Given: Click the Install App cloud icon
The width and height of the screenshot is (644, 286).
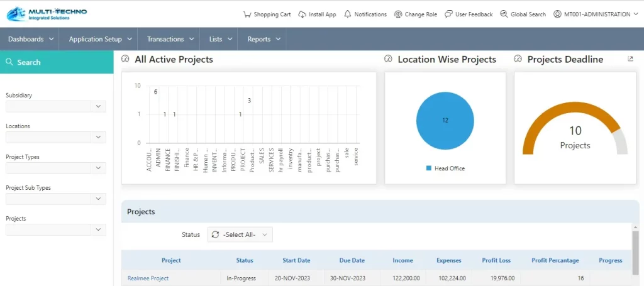Looking at the screenshot, I should click(x=303, y=14).
